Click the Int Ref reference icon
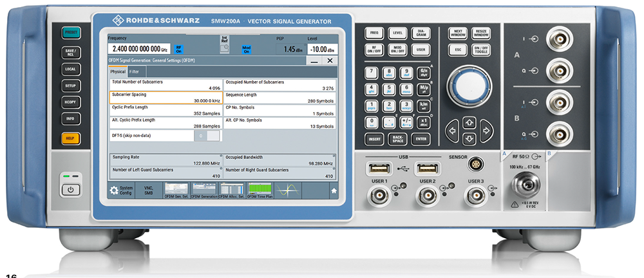 (224, 46)
